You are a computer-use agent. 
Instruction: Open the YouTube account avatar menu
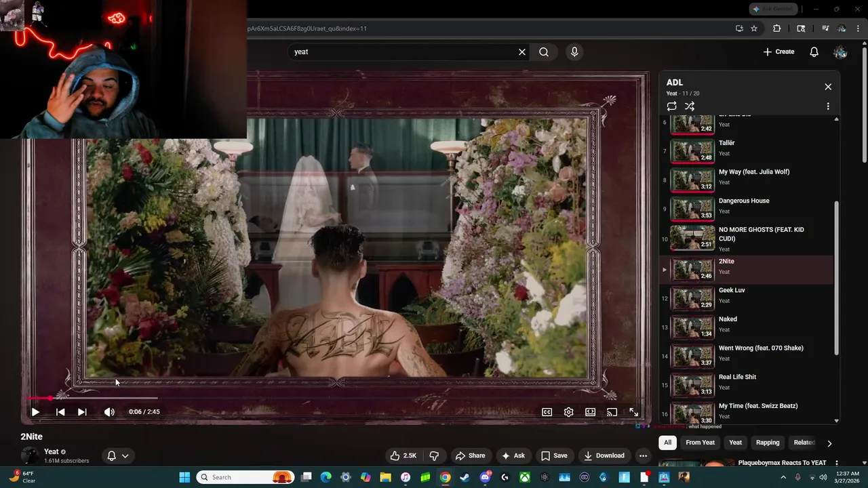point(840,52)
